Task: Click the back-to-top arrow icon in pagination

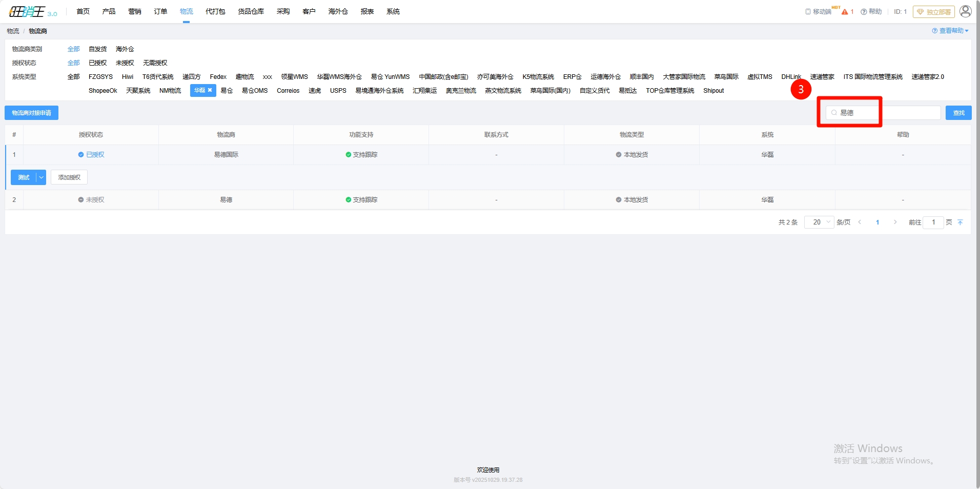Action: 960,222
